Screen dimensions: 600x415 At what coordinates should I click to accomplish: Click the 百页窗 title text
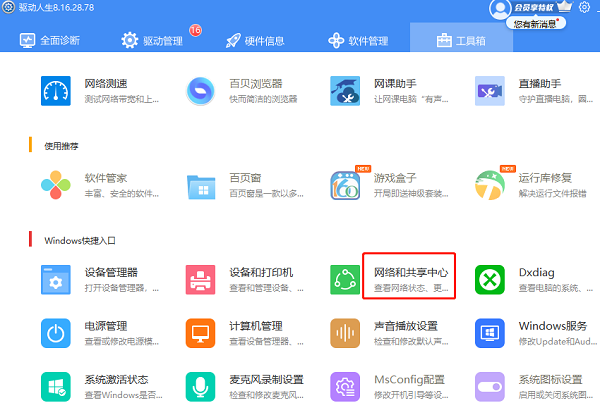point(245,178)
